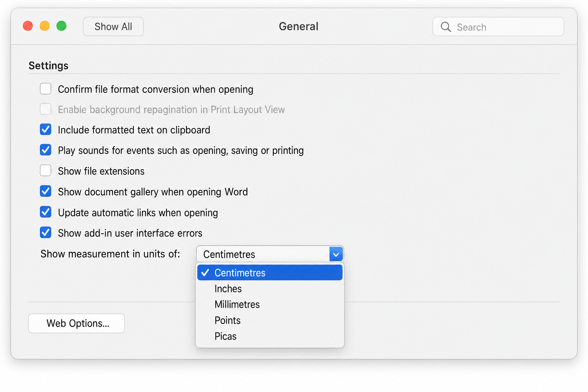Click the green zoom window button
This screenshot has width=588, height=392.
(62, 26)
